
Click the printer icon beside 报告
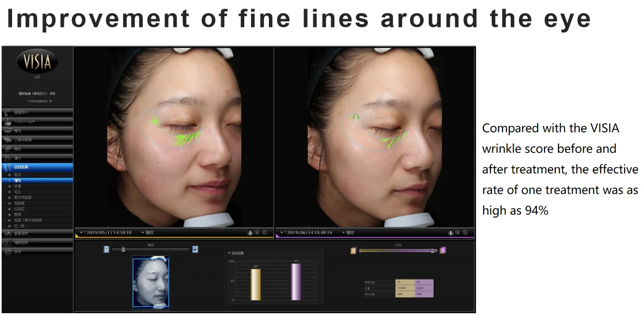[x=8, y=252]
